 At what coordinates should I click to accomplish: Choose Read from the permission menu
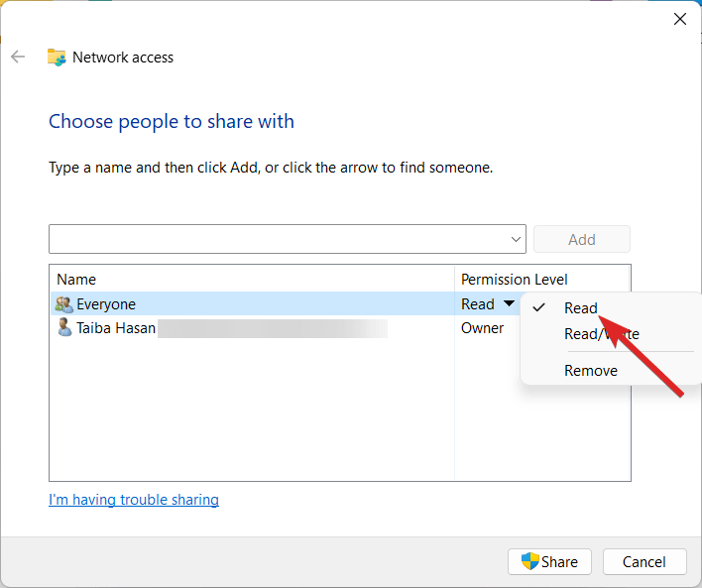pyautogui.click(x=581, y=308)
